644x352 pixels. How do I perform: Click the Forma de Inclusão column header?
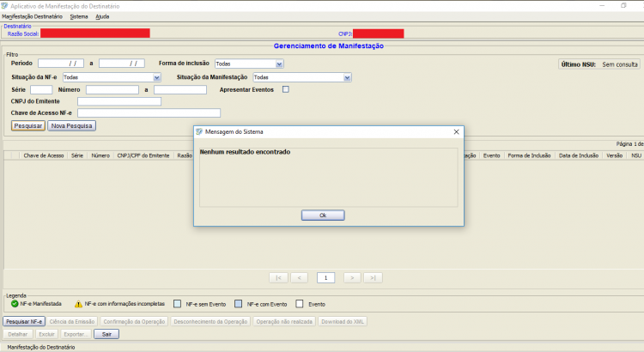click(x=529, y=155)
